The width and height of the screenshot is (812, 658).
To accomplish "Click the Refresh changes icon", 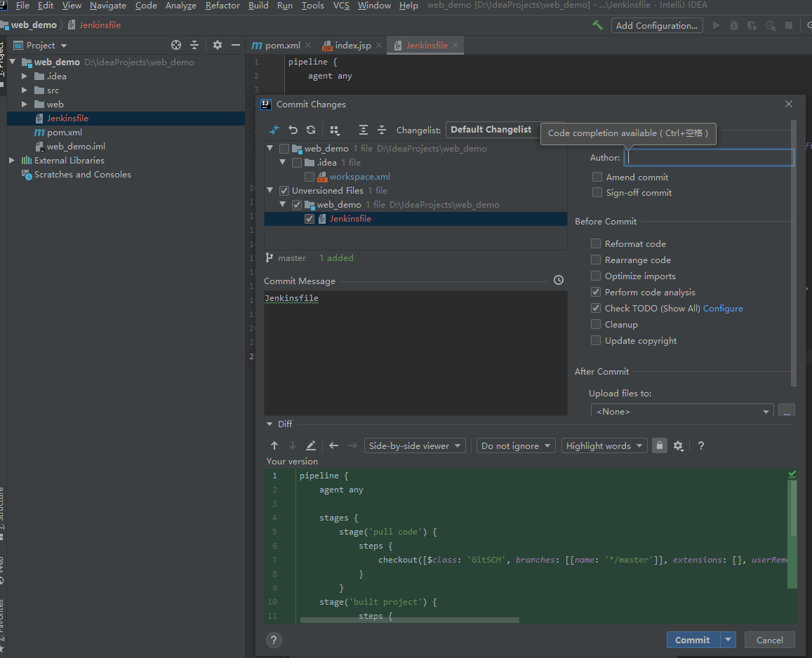I will pos(311,130).
